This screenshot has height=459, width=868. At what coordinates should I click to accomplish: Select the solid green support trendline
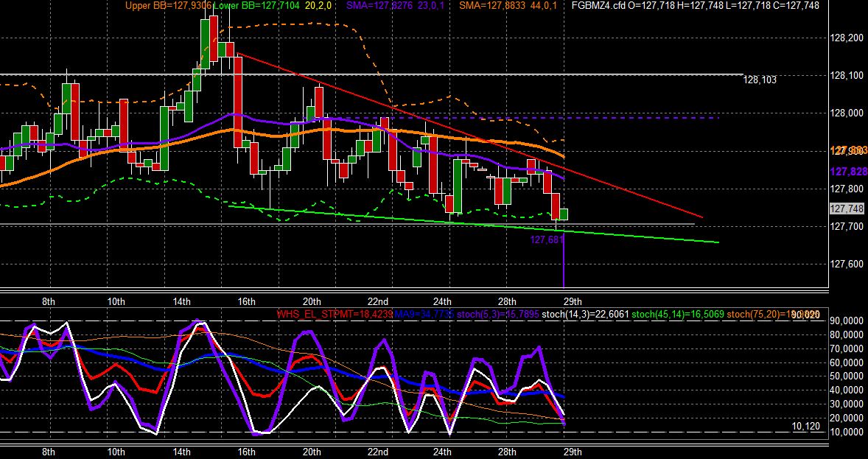tap(474, 224)
